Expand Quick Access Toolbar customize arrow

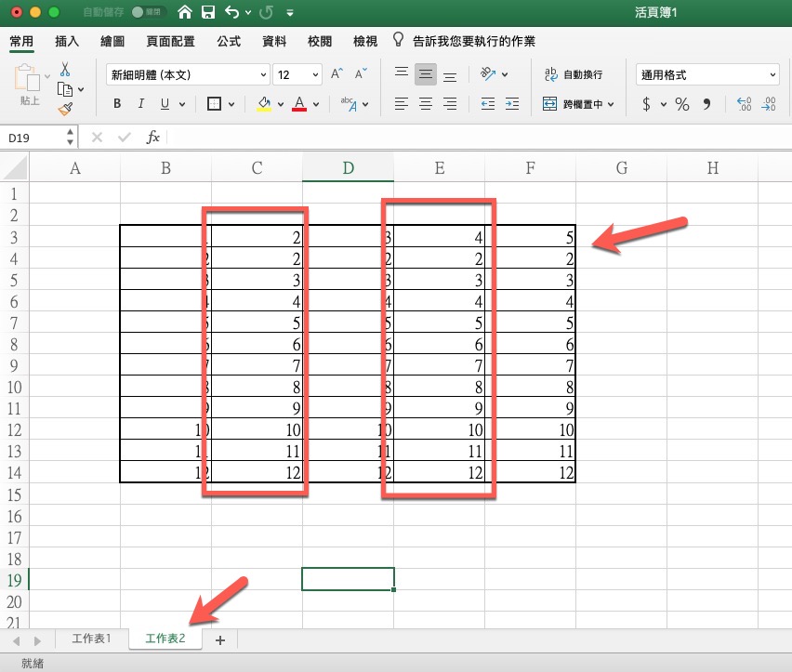290,13
